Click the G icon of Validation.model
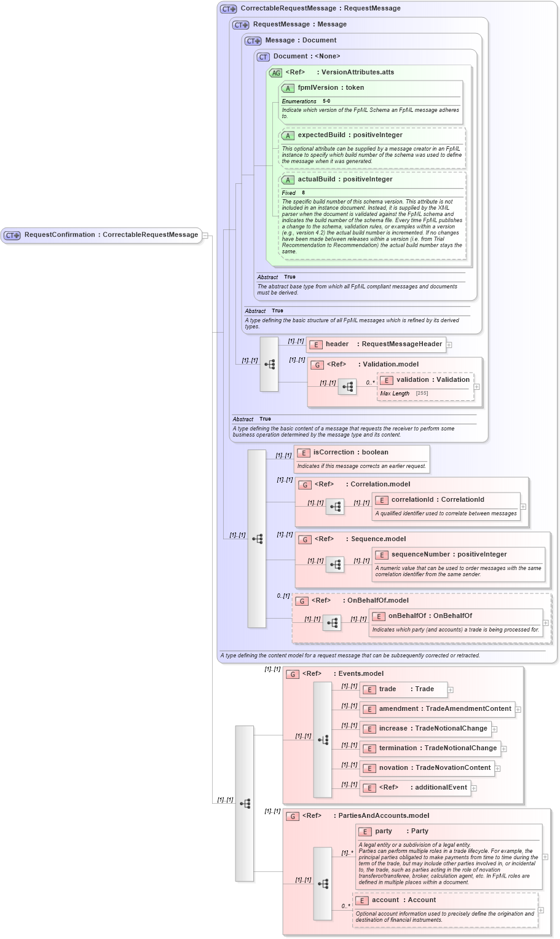560x939 pixels. pyautogui.click(x=317, y=365)
